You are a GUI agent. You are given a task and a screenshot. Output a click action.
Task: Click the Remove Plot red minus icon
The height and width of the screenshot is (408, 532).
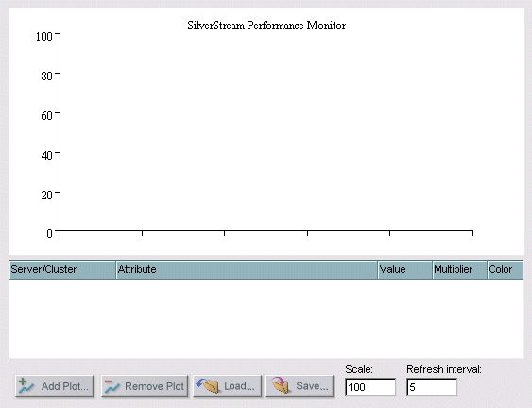pyautogui.click(x=112, y=386)
